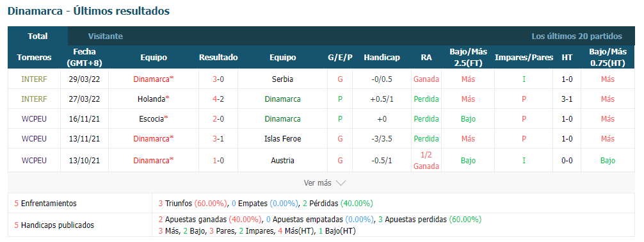Switch to the Visitante tab
This screenshot has width=644, height=242.
(x=105, y=36)
